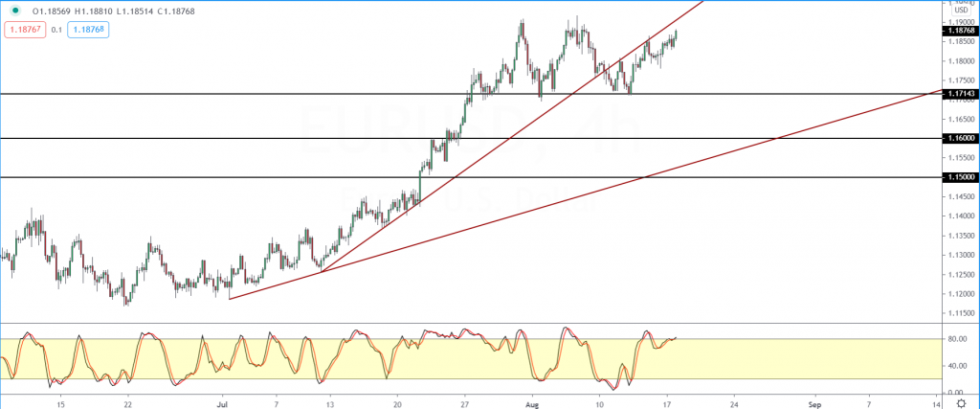Viewport: 980px width, 409px height.
Task: Select the 1.16000 horizontal line price label
Action: 959,138
